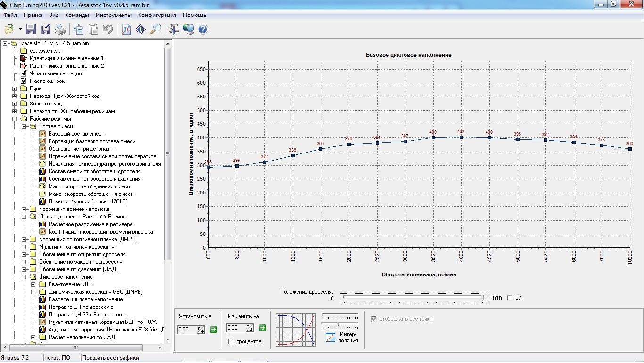Click the Save floppy disk icon
The height and width of the screenshot is (363, 644).
tap(31, 30)
